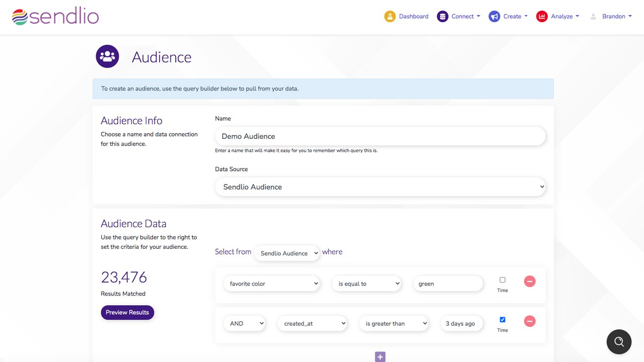This screenshot has width=644, height=362.
Task: Remove the favorite color rule with minus icon
Action: (x=529, y=282)
